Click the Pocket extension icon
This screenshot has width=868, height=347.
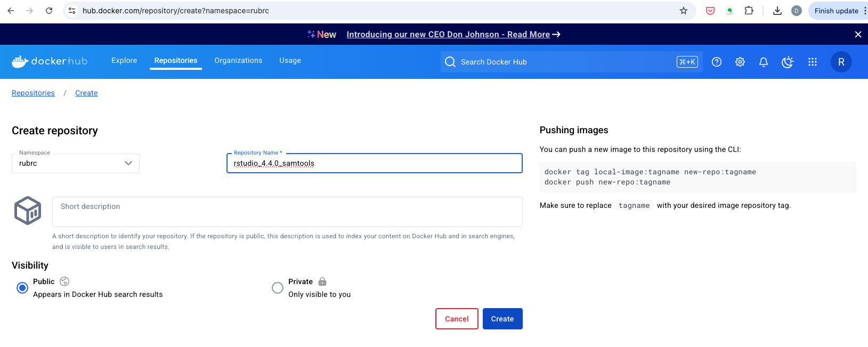(710, 11)
